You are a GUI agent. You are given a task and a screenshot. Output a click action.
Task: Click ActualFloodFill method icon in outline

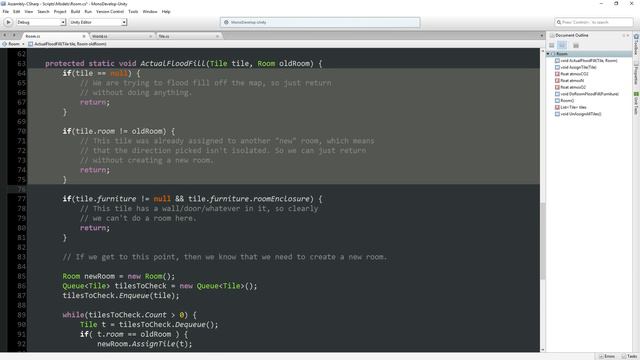pyautogui.click(x=557, y=60)
